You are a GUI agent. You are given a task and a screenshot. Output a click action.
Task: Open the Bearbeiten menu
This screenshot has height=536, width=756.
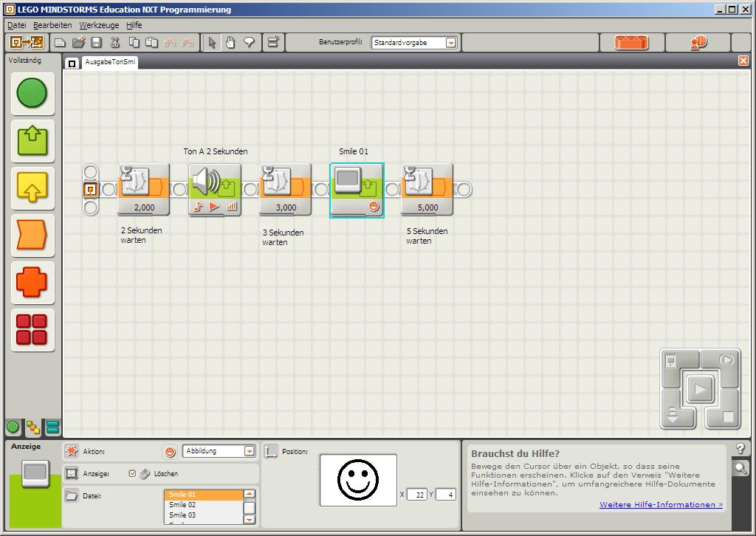52,25
